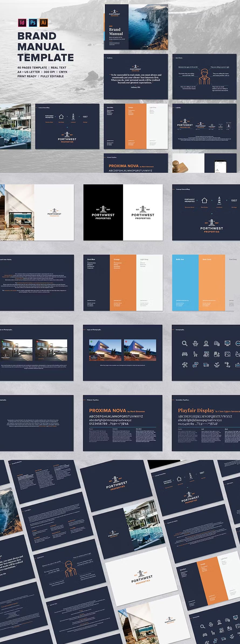Select the bed icon on upright Iconography page

(184, 354)
